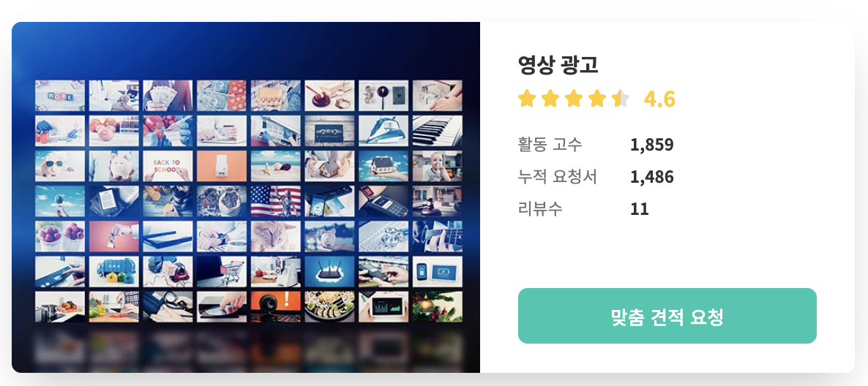Click the BACK TO SCHOOL thumbnail

168,166
